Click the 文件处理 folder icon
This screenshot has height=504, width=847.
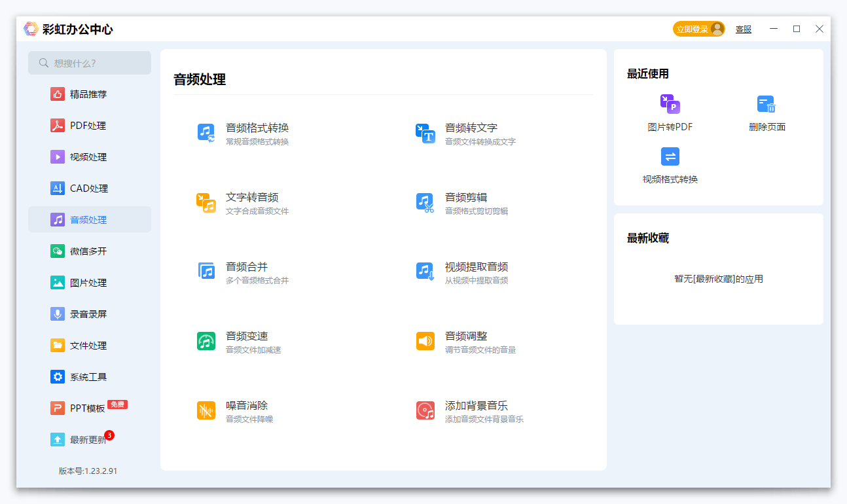click(x=58, y=346)
